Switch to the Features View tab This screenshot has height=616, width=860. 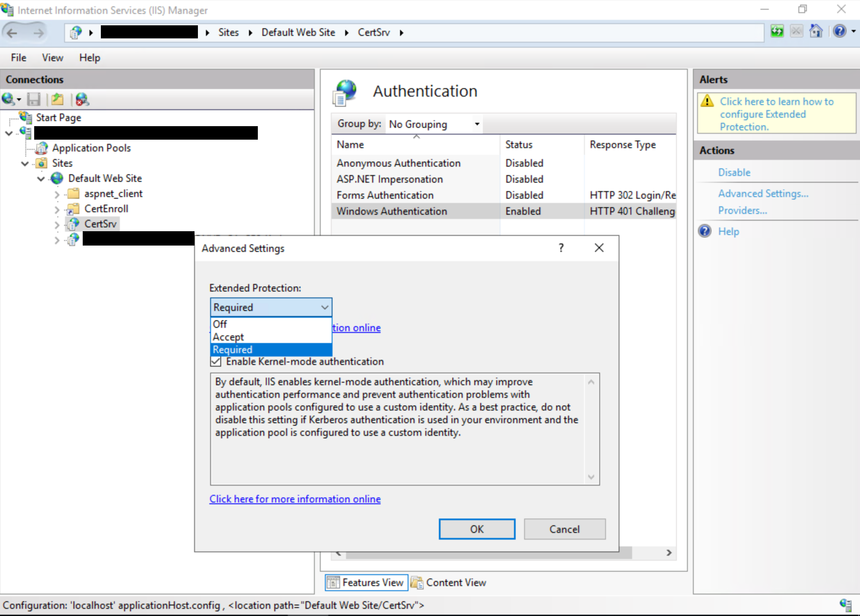366,583
